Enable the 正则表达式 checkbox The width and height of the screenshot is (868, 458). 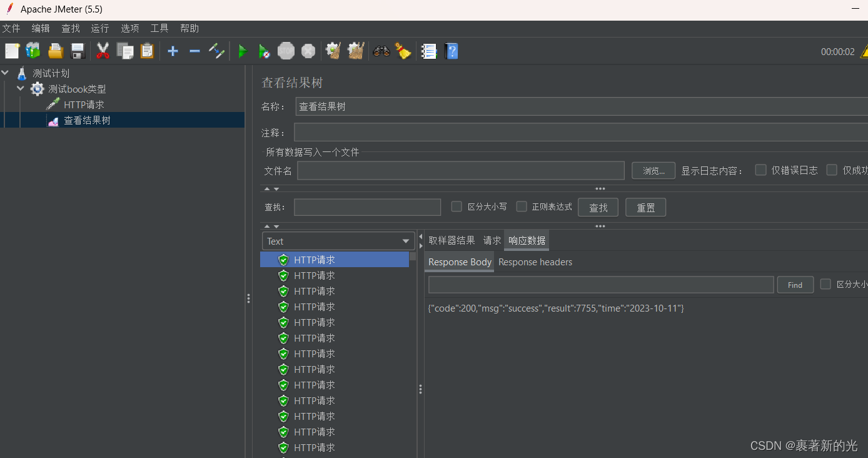522,206
